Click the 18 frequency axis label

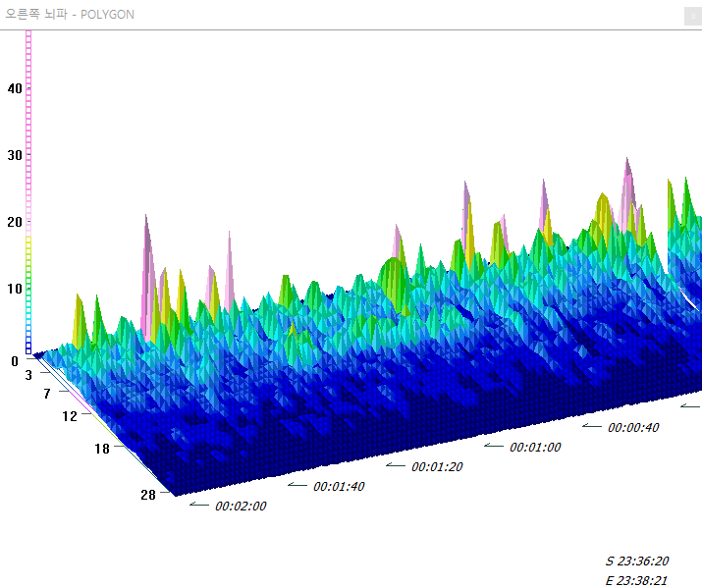click(x=102, y=449)
